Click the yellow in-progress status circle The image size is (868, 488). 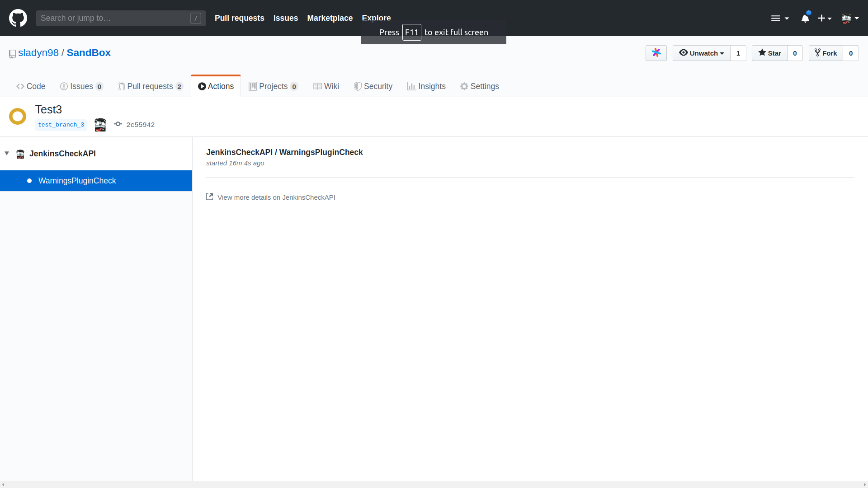pos(18,116)
